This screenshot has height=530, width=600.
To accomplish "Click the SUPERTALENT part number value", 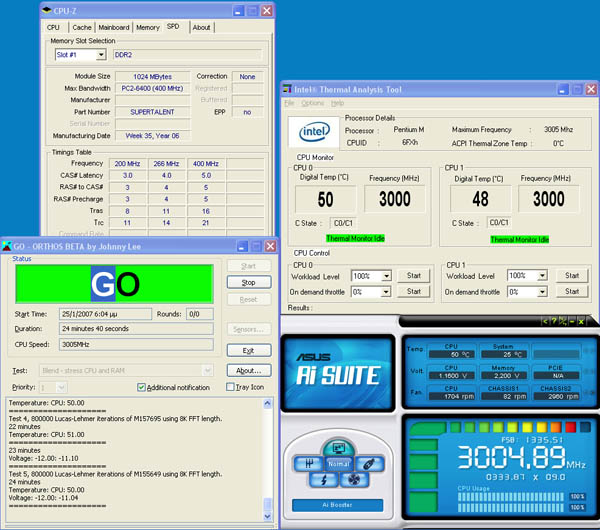I will (x=152, y=112).
